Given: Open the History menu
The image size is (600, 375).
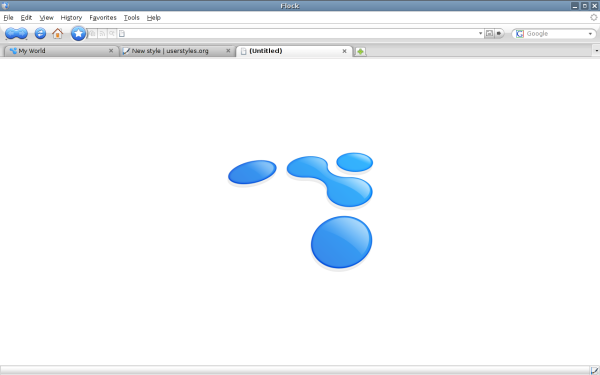Looking at the screenshot, I should tap(71, 18).
